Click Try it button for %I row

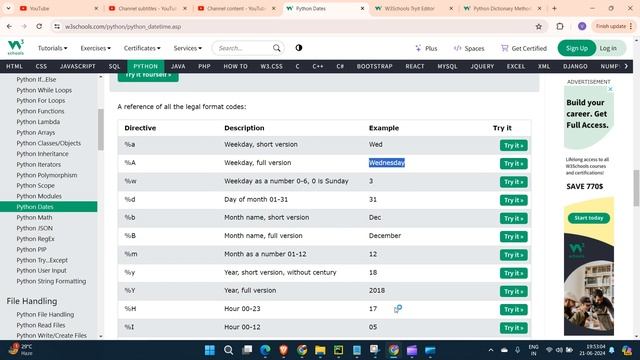point(513,328)
